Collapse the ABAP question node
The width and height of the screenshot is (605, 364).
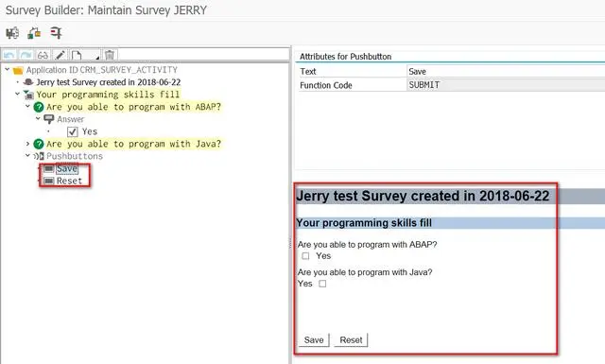(27, 106)
